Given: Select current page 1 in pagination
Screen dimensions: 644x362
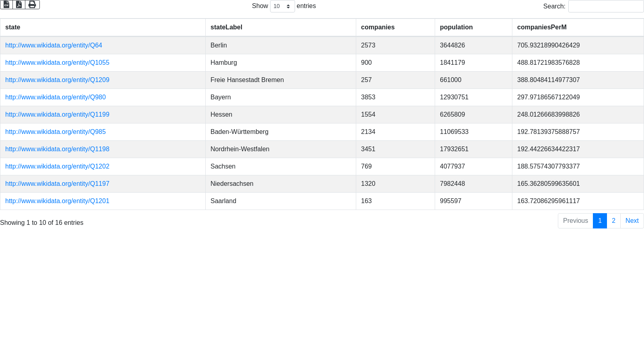Looking at the screenshot, I should (600, 221).
